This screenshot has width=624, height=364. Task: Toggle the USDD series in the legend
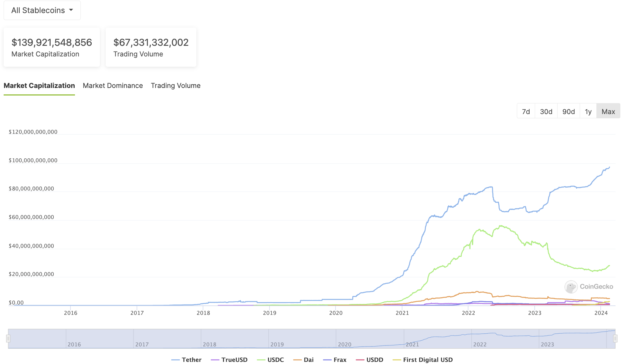(370, 360)
